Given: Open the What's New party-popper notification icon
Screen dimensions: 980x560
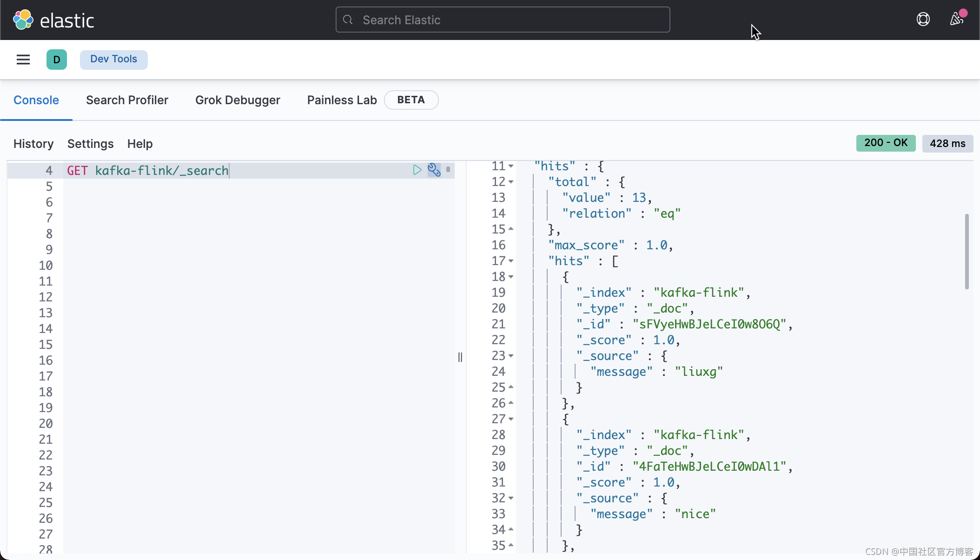Looking at the screenshot, I should click(957, 20).
